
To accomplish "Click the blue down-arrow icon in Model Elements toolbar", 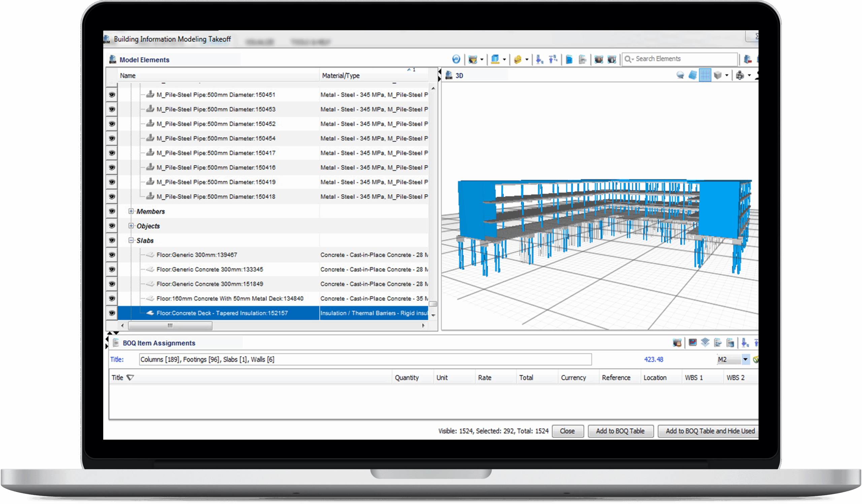I will 539,60.
